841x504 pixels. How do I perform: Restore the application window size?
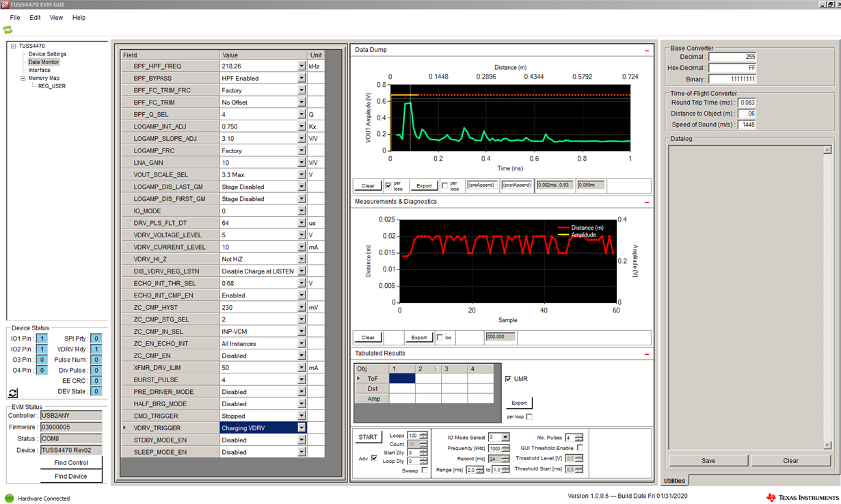(829, 4)
